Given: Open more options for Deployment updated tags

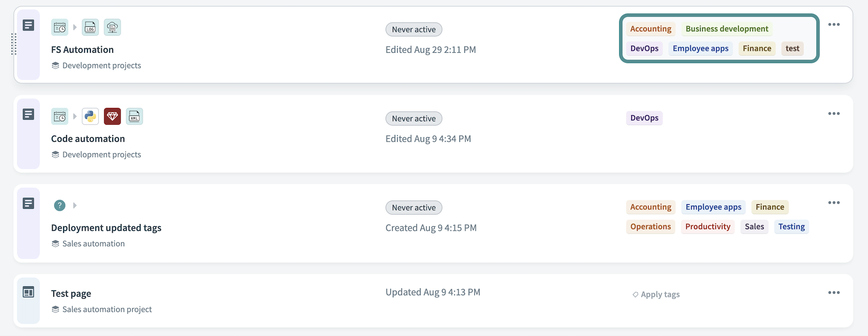Looking at the screenshot, I should click(x=834, y=203).
